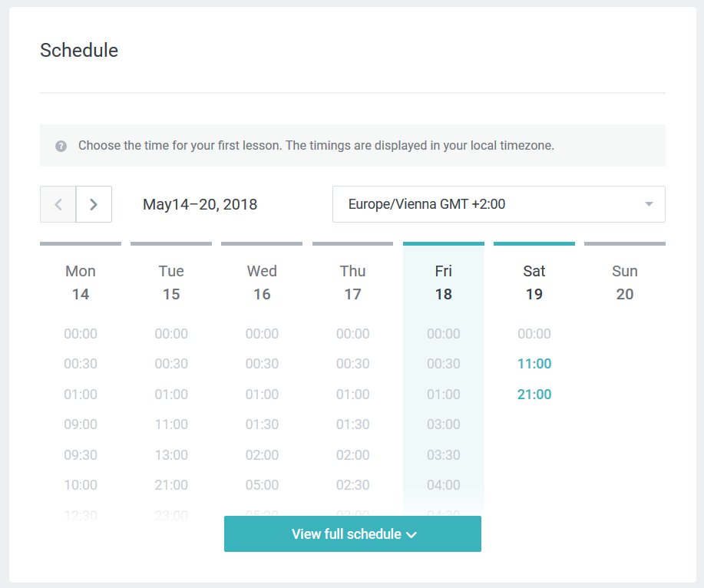The width and height of the screenshot is (704, 588).
Task: Click the previous week arrow
Action: [58, 204]
